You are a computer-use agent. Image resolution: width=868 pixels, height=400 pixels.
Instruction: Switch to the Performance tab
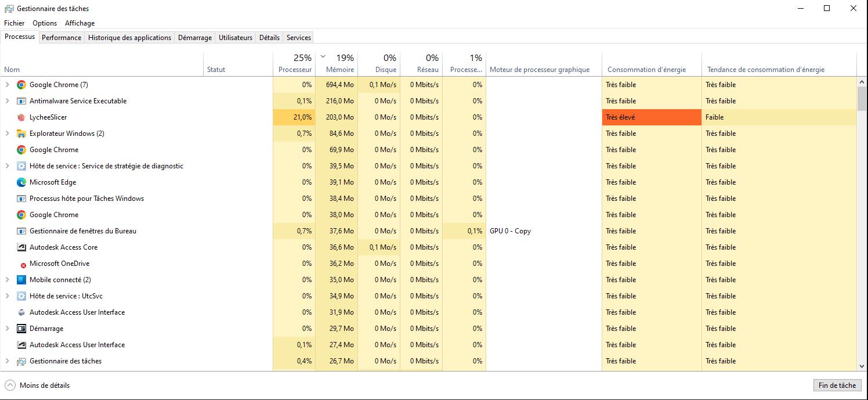pos(62,38)
